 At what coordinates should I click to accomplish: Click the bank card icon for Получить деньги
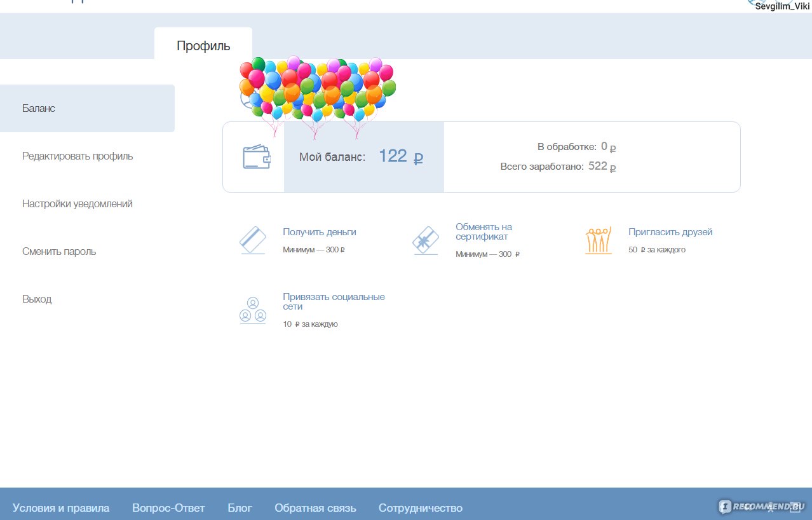[x=253, y=241]
